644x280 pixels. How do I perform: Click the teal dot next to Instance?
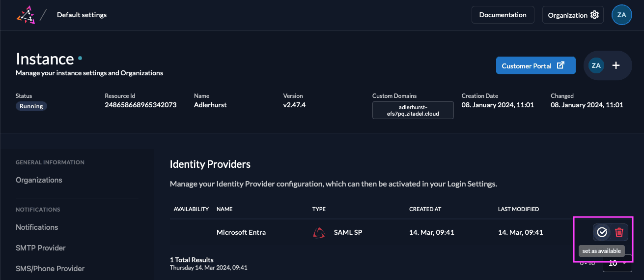80,58
